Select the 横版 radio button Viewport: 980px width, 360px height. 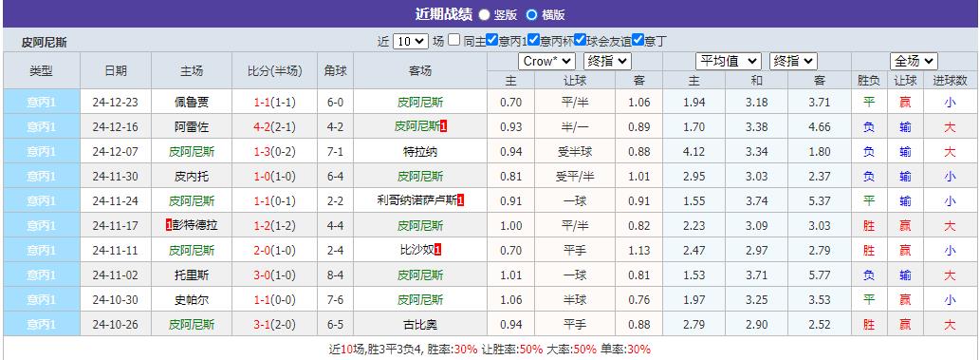click(x=531, y=14)
